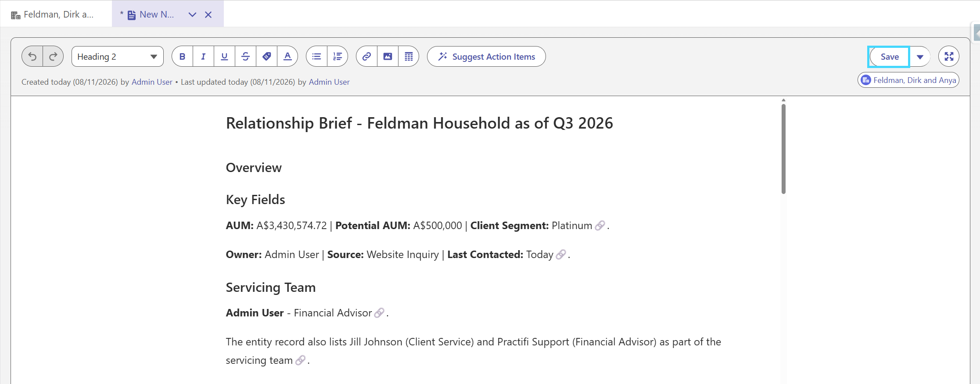The width and height of the screenshot is (980, 384).
Task: Toggle bold formatting
Action: coord(183,57)
